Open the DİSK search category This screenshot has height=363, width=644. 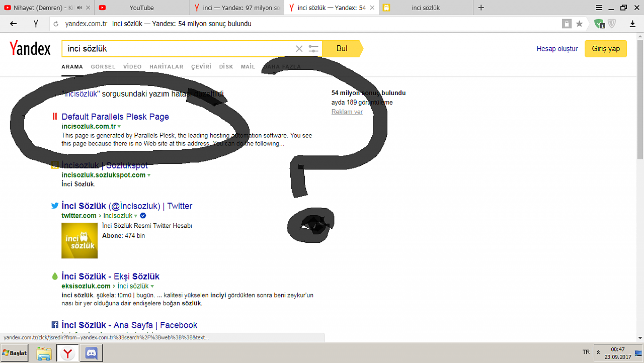[x=226, y=66]
